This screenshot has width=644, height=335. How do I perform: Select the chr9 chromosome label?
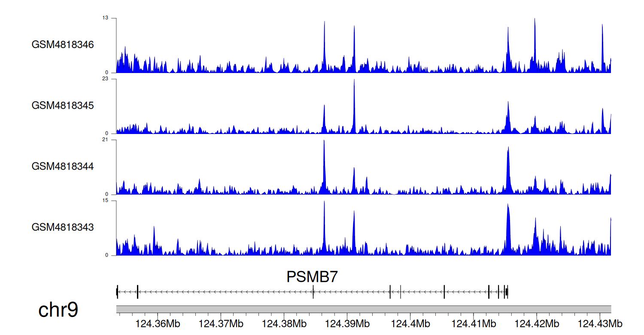58,310
